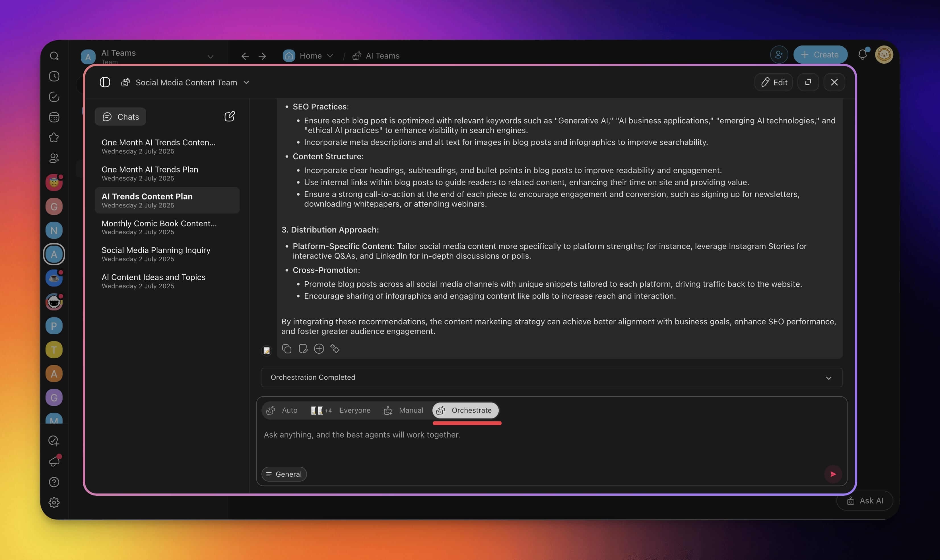Screen dimensions: 940x560
Task: Click the Create button
Action: [820, 55]
